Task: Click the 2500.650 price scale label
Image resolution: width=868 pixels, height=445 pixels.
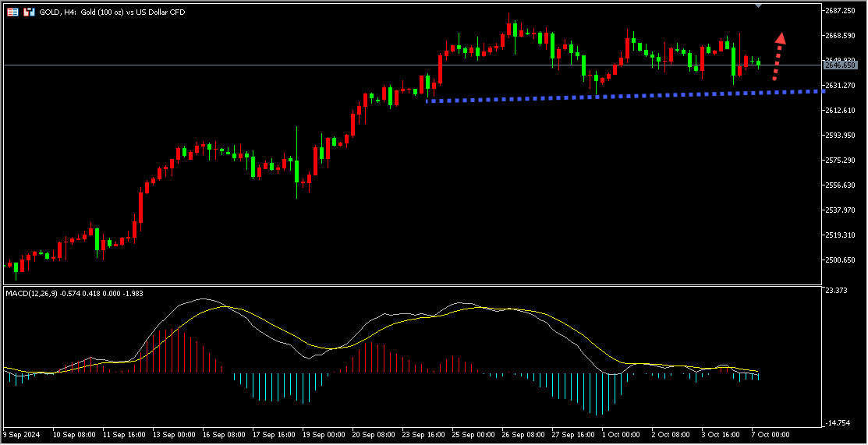Action: point(841,260)
